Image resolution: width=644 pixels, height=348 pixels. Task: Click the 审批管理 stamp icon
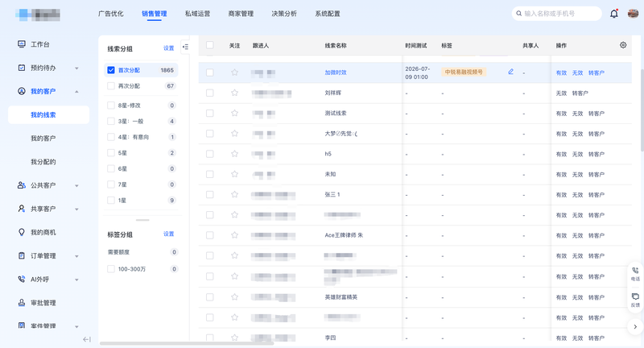(22, 303)
